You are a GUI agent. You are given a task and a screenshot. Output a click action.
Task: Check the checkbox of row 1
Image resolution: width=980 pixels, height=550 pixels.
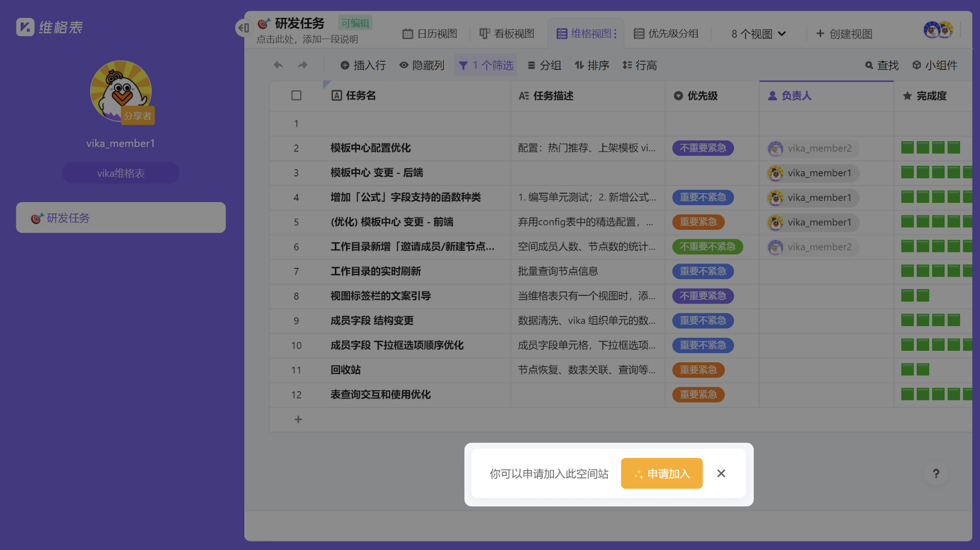296,123
